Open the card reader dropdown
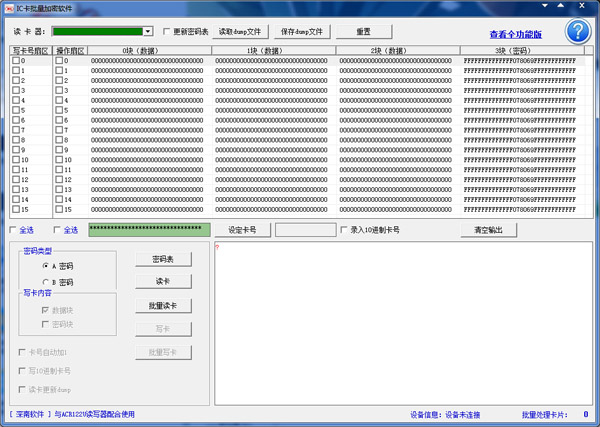The image size is (600, 427). pos(148,31)
